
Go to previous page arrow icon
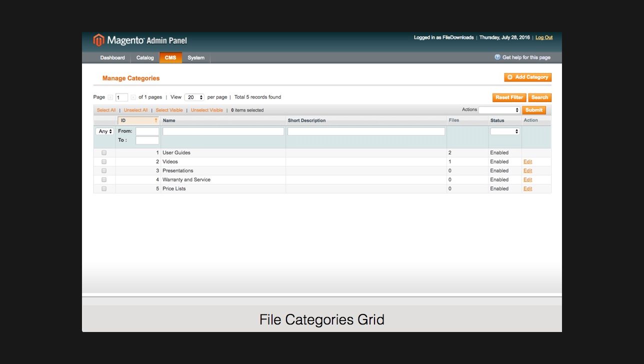(110, 97)
